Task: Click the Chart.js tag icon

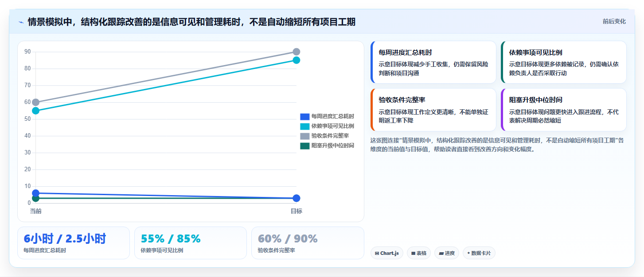Action: pos(377,254)
